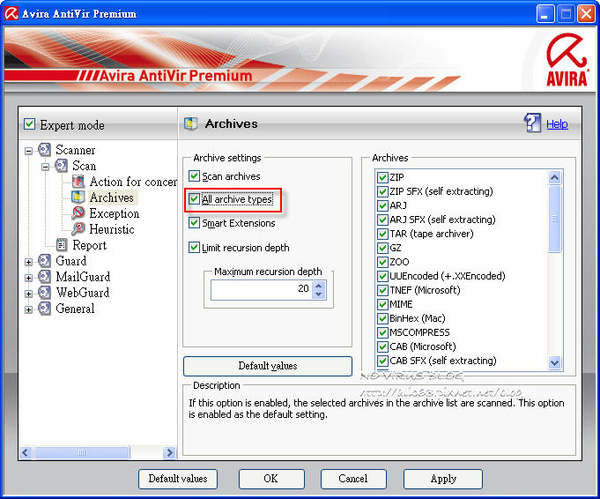
Task: Expand the General tree node
Action: click(28, 309)
